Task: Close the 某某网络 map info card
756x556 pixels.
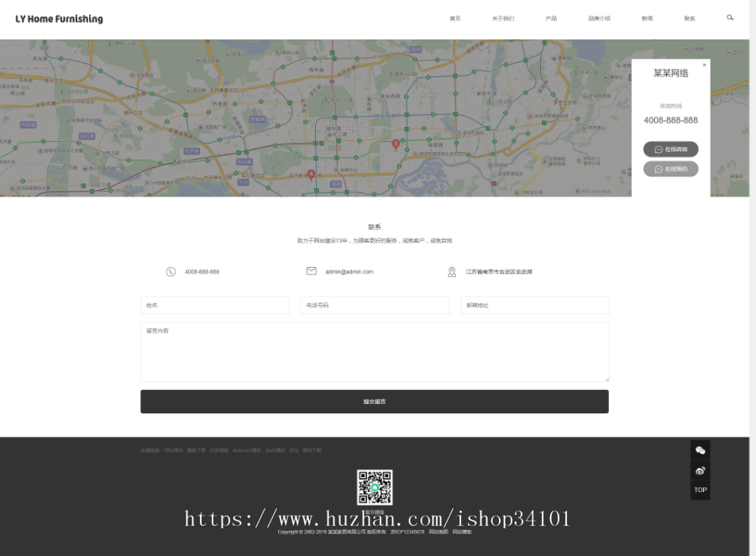Action: click(x=705, y=65)
